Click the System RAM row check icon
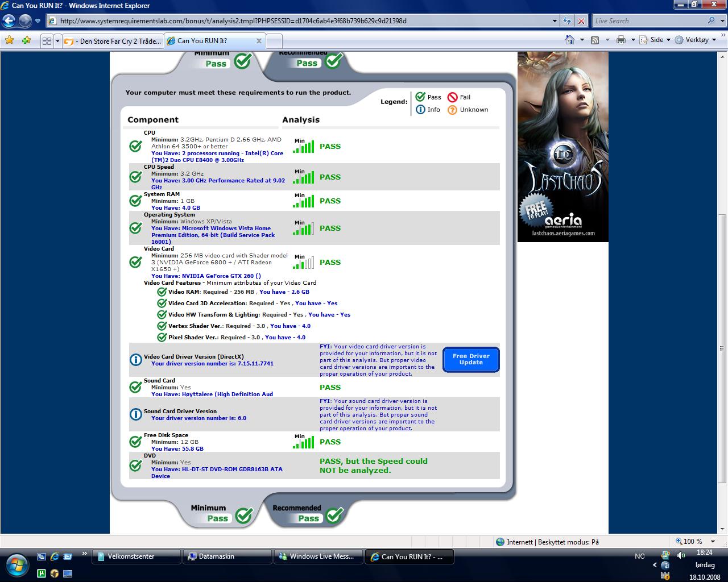This screenshot has width=728, height=582. (135, 201)
